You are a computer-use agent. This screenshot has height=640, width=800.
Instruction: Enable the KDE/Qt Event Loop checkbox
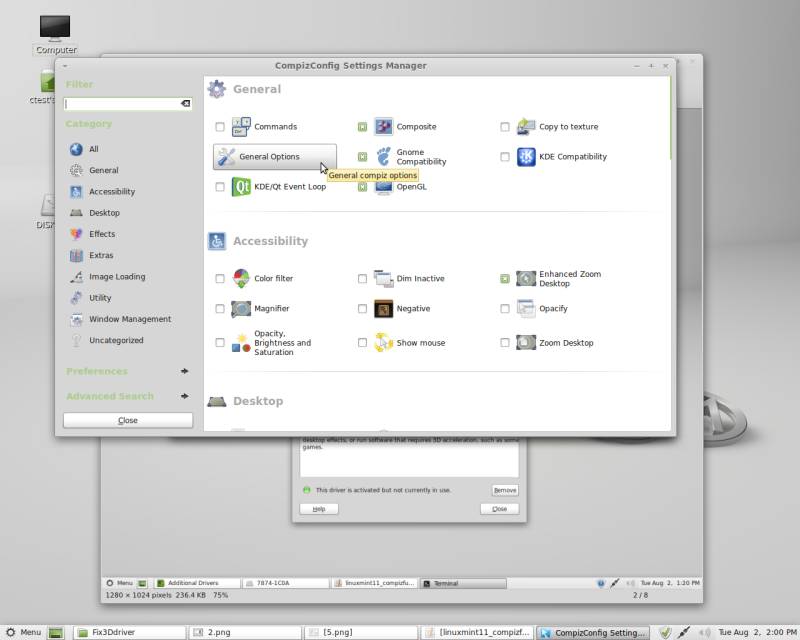coord(220,187)
